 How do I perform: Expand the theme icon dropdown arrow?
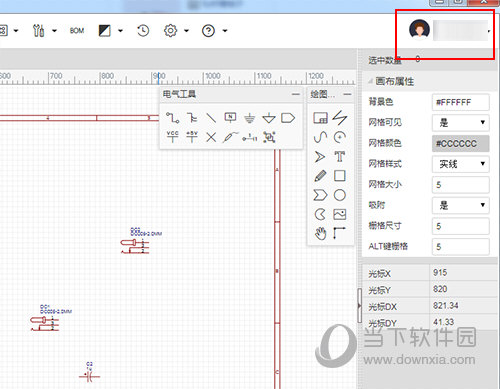120,31
